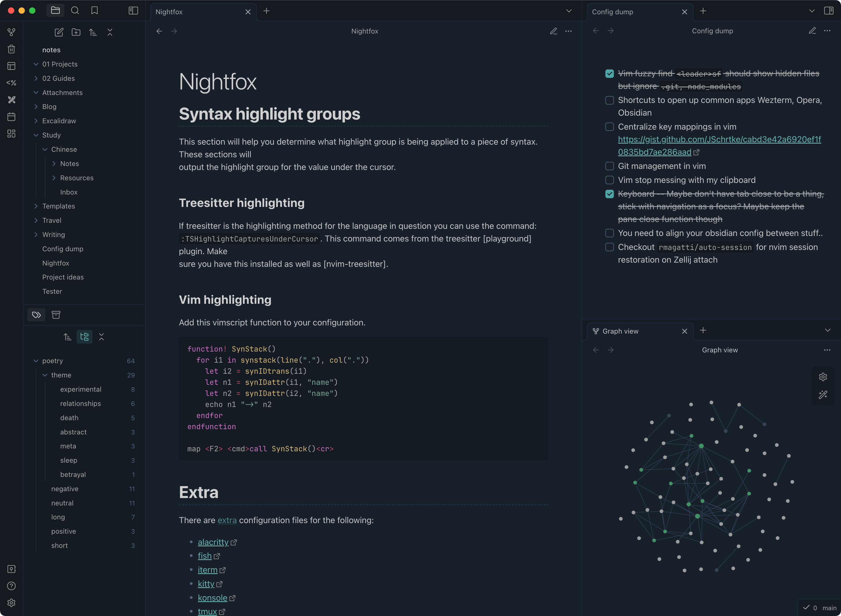Click the new note icon in file explorer
841x616 pixels.
click(x=59, y=32)
